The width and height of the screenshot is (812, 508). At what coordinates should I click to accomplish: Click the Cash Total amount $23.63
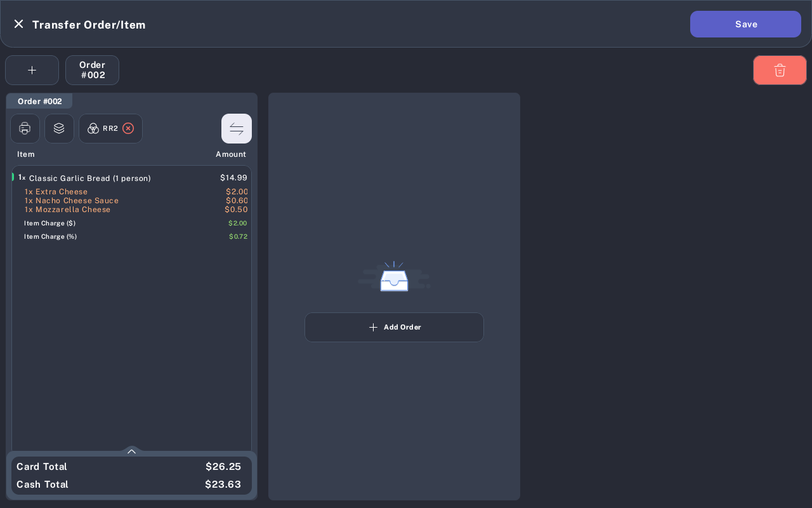(x=223, y=485)
